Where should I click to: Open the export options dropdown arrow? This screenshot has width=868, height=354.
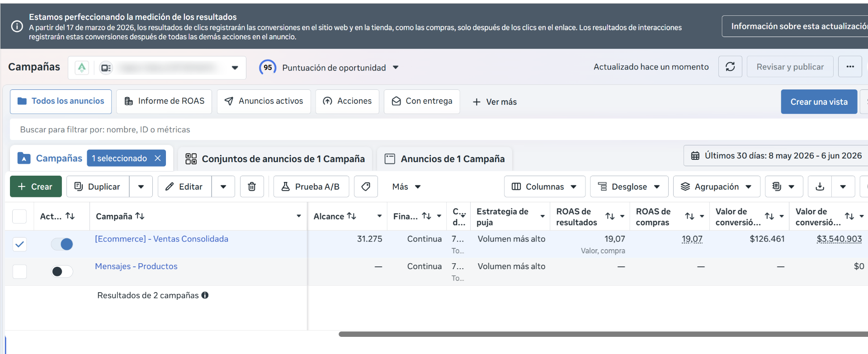click(x=843, y=186)
